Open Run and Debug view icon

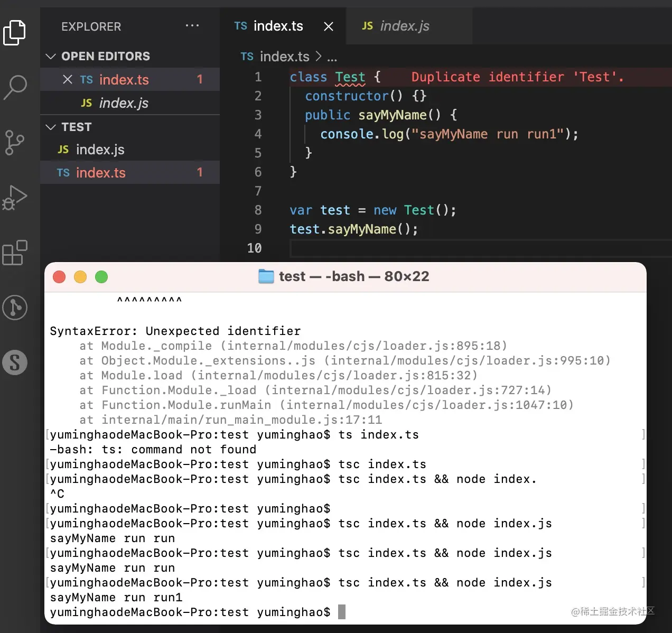[15, 198]
